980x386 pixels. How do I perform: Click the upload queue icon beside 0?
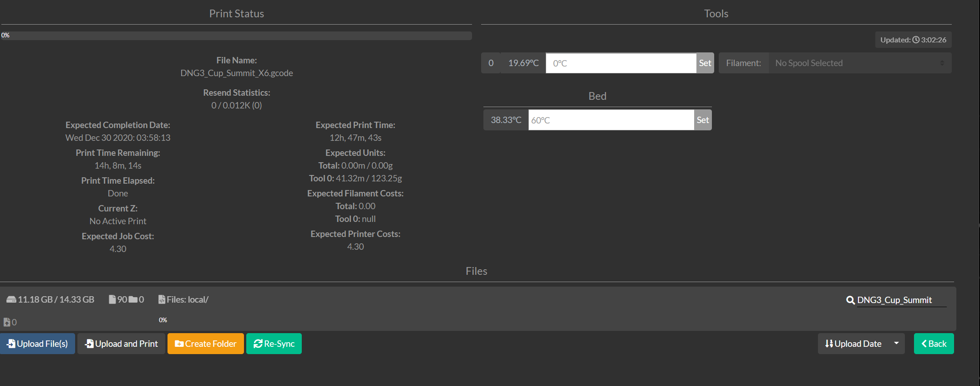point(7,322)
